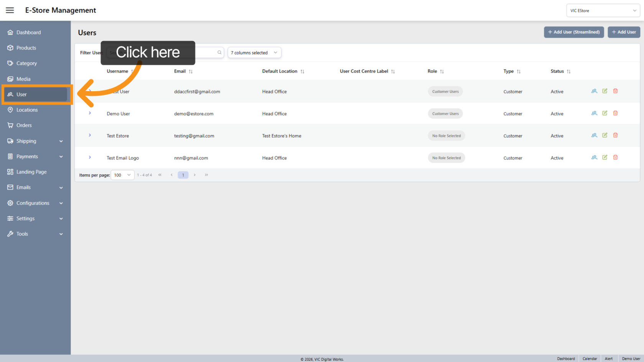Expand the Test Estore row
This screenshot has width=644, height=362.
90,135
